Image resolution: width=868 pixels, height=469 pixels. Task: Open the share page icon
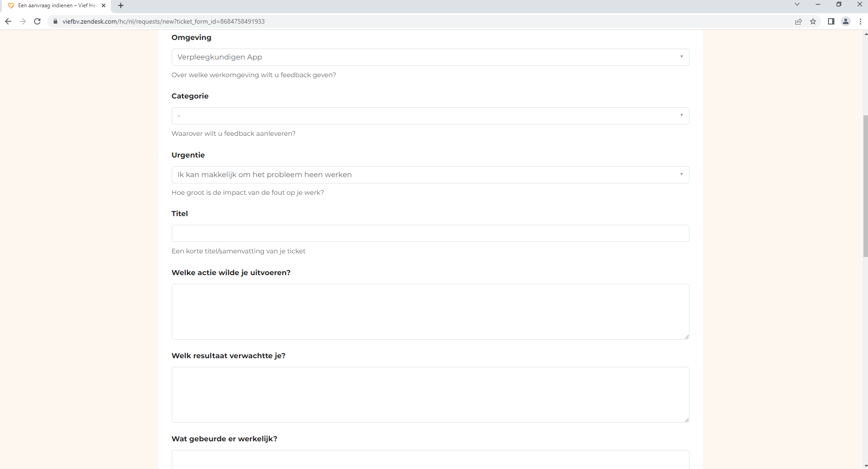pyautogui.click(x=799, y=21)
